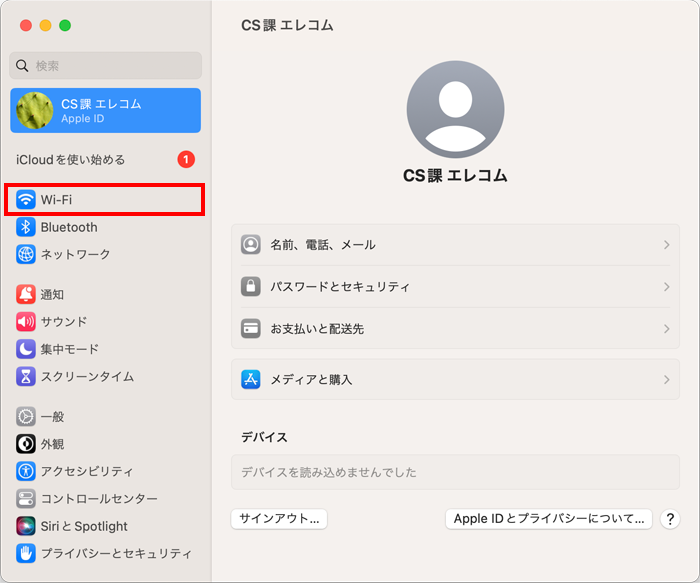
Task: Click the large profile picture placeholder
Action: (455, 109)
